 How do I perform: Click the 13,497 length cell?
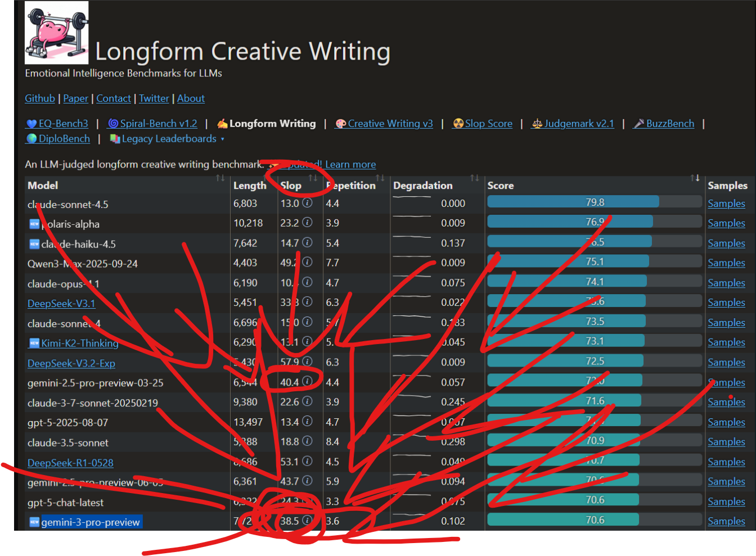point(248,422)
